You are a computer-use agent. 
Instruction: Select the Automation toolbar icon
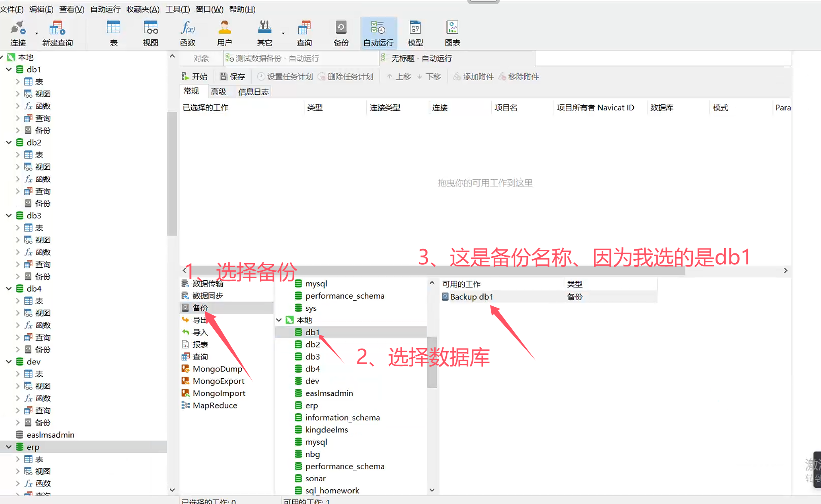point(379,33)
